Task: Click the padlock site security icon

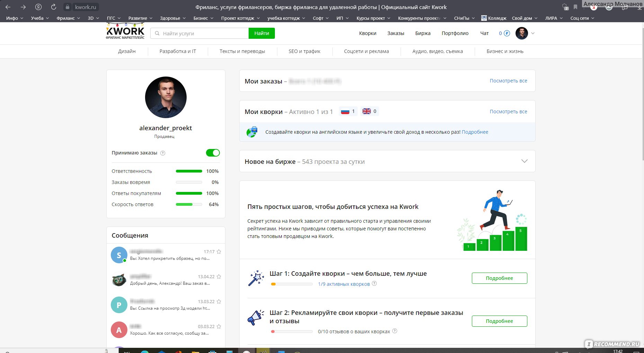Action: click(x=68, y=7)
